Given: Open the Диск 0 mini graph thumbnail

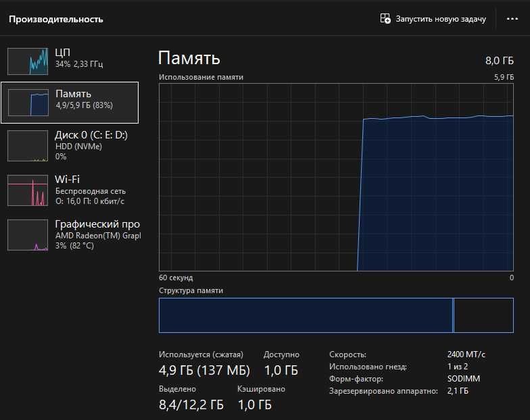Looking at the screenshot, I should point(28,146).
